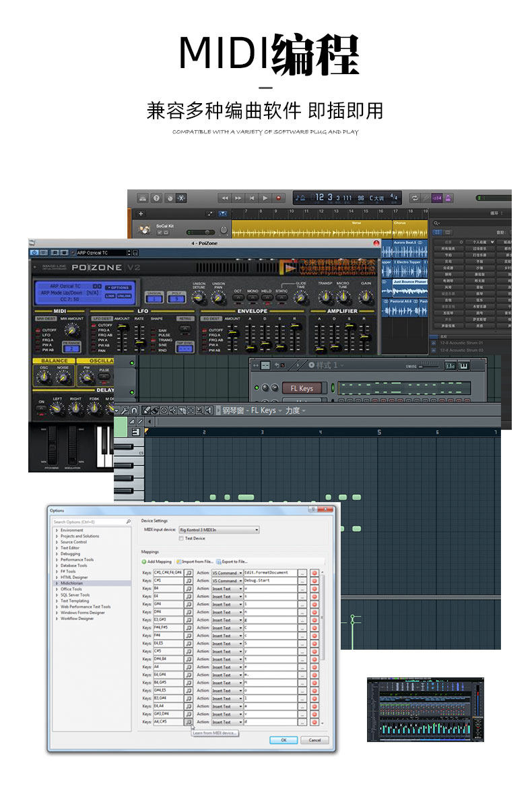
Task: Open Action dropdown for Edit.FormatDocument row
Action: [x=226, y=573]
